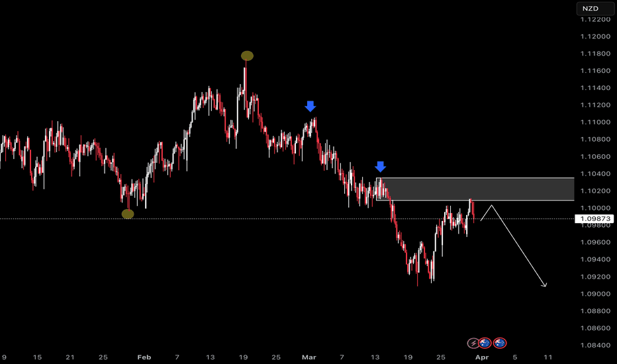Select the yellow ellipse marking the February high
The height and width of the screenshot is (364, 617).
247,56
